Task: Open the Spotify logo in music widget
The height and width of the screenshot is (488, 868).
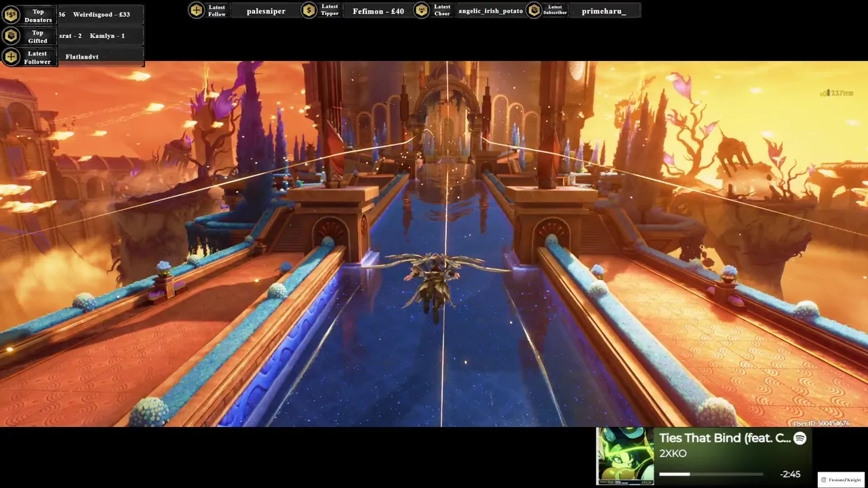Action: tap(800, 438)
